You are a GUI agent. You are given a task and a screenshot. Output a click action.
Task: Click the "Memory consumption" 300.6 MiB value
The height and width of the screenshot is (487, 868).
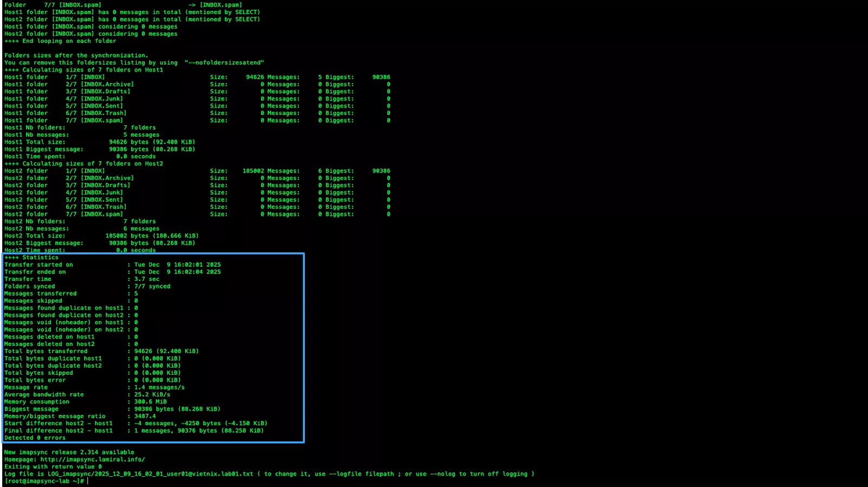coord(150,402)
